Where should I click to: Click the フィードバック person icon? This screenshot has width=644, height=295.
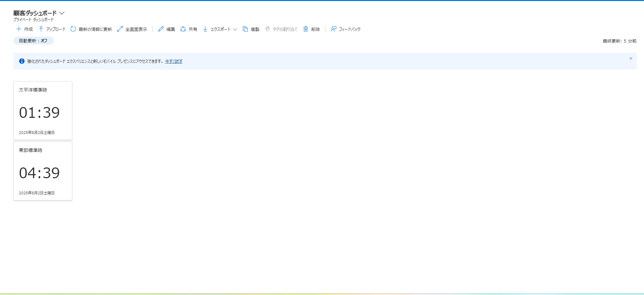point(334,29)
